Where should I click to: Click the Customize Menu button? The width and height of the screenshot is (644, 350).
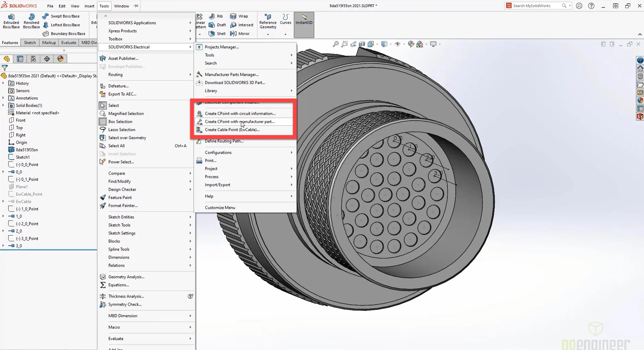[x=220, y=207]
